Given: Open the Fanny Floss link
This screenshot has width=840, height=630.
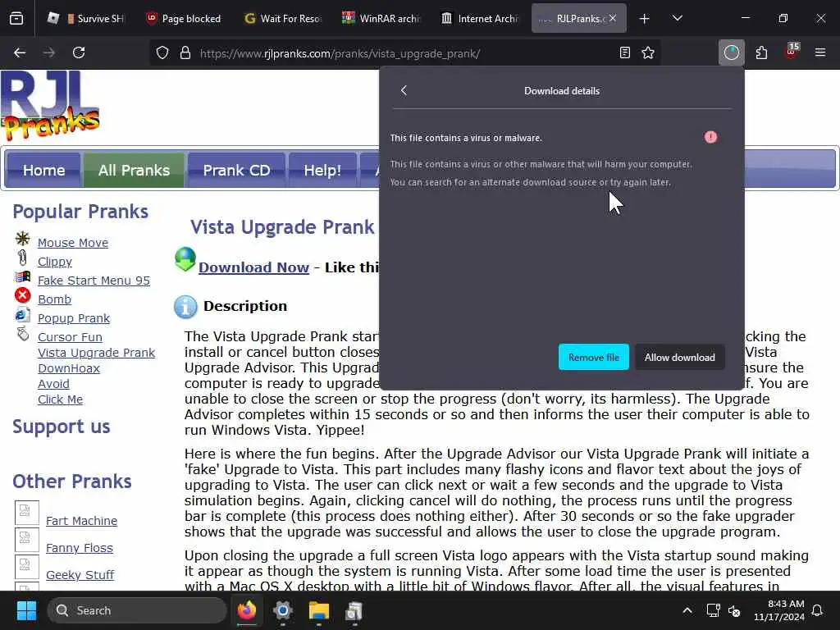Looking at the screenshot, I should coord(80,548).
